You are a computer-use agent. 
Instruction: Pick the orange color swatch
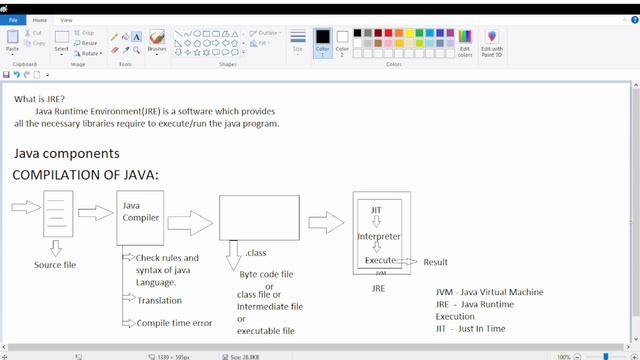click(399, 33)
